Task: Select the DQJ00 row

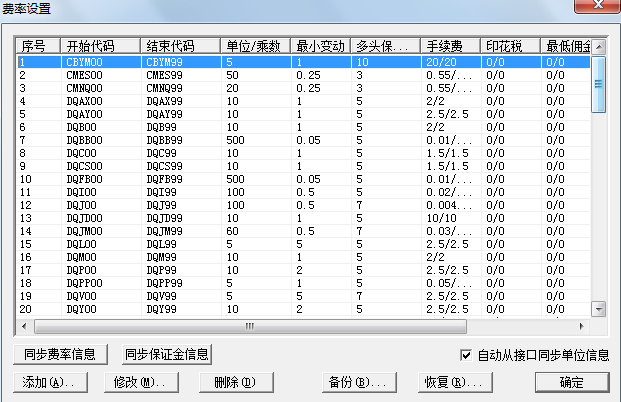Action: (x=303, y=205)
